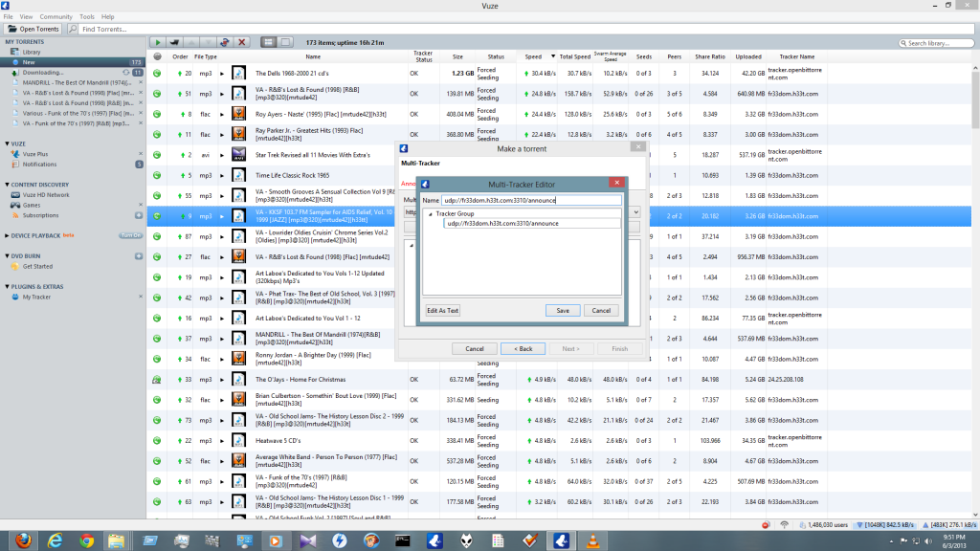Click the Roy Ayers Naste' flac thumbnail
The image size is (980, 551).
(x=238, y=114)
